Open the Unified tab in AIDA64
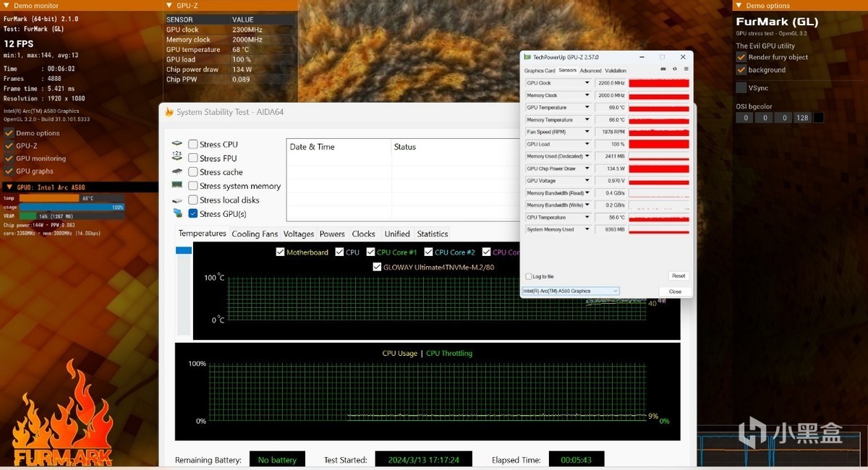Image resolution: width=868 pixels, height=470 pixels. coord(397,234)
